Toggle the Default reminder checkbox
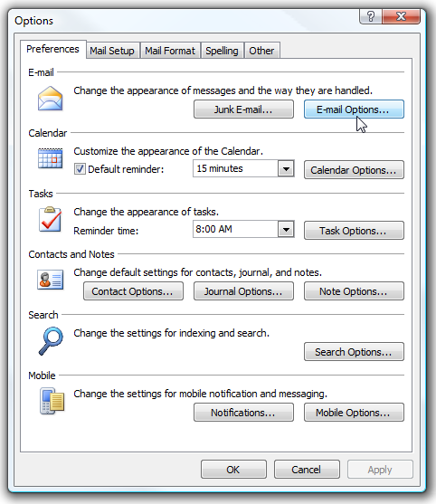The width and height of the screenshot is (436, 504). [80, 168]
